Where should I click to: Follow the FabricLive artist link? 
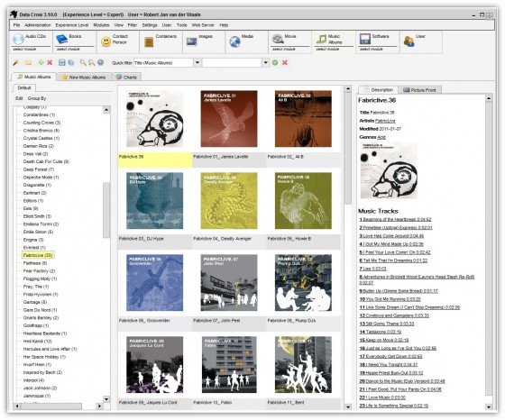(x=385, y=121)
